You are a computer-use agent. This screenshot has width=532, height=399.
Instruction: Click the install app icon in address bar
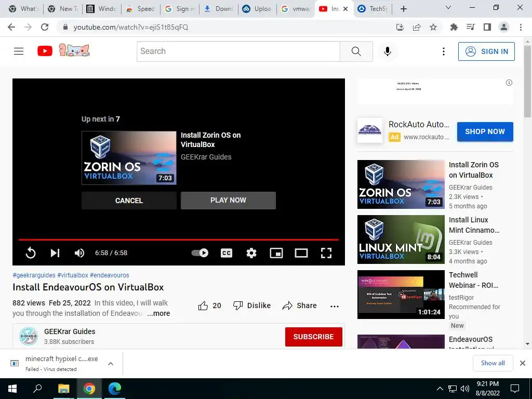coord(400,27)
